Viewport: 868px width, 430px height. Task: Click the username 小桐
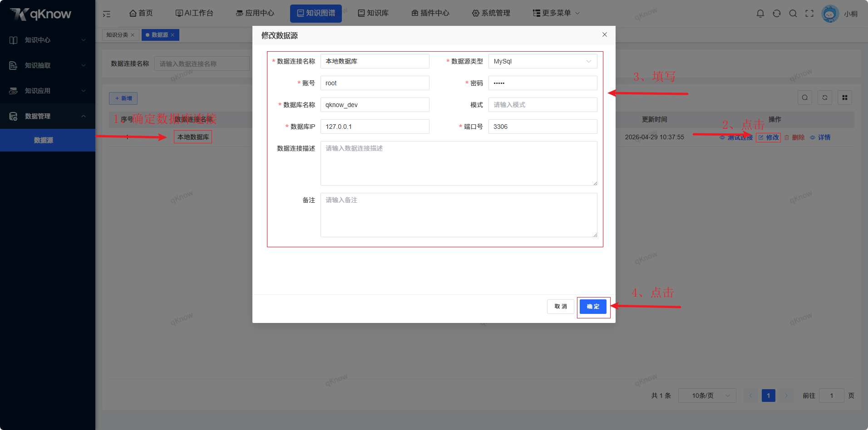pyautogui.click(x=851, y=14)
